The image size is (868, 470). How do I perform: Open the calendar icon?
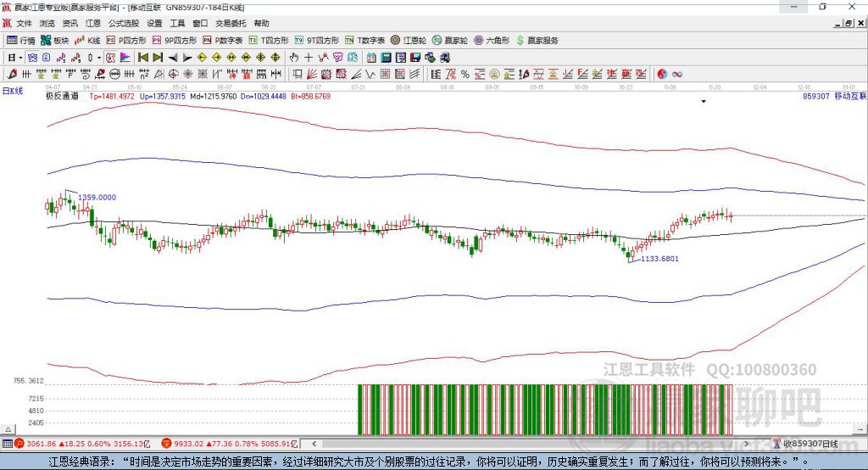coord(371,58)
